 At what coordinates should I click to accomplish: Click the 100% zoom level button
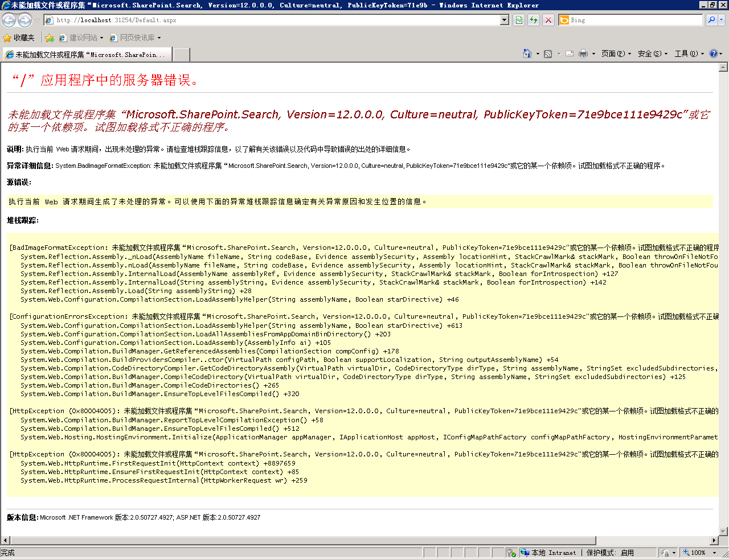[695, 553]
